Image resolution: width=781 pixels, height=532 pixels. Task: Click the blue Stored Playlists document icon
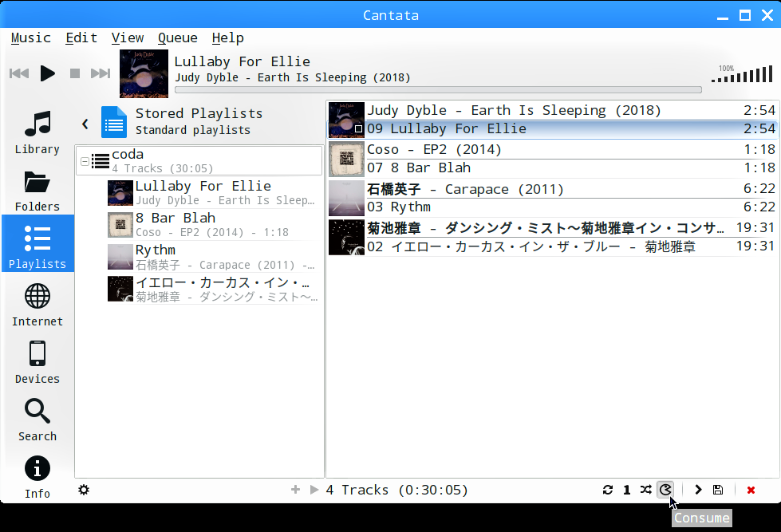114,122
